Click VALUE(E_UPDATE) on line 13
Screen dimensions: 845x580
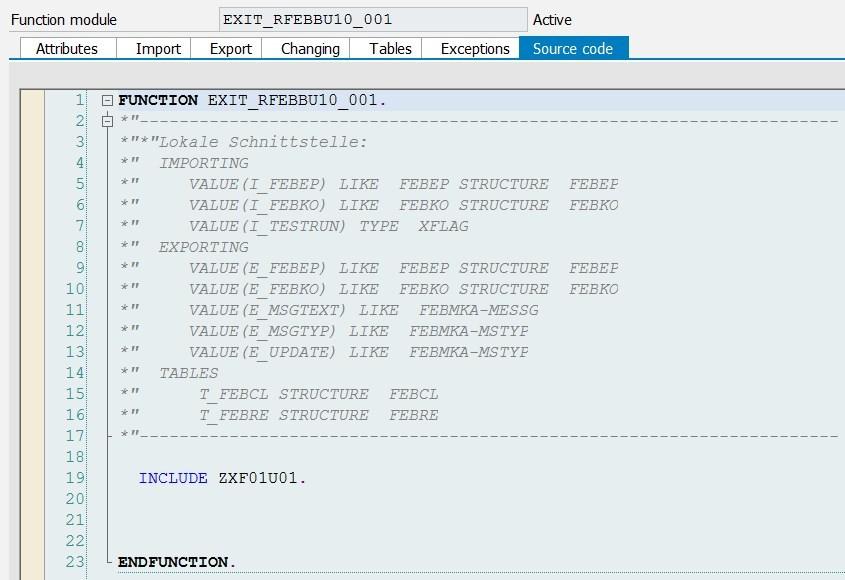(x=262, y=353)
